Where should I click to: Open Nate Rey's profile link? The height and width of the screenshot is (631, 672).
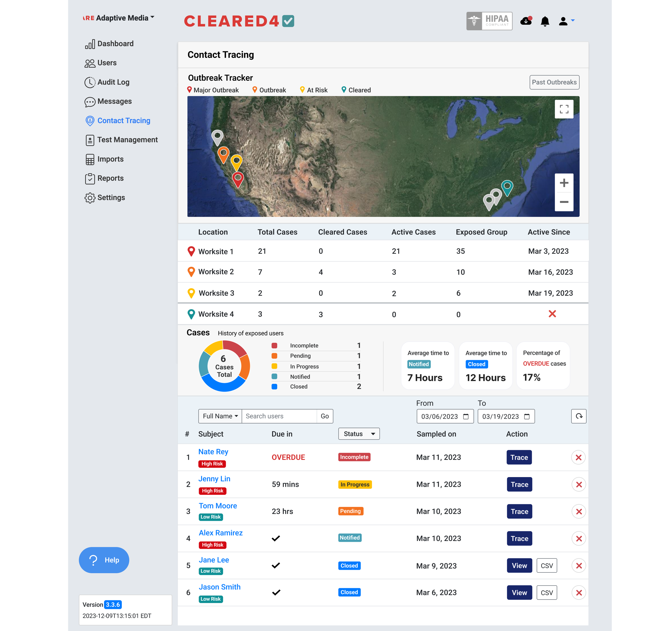click(x=213, y=452)
